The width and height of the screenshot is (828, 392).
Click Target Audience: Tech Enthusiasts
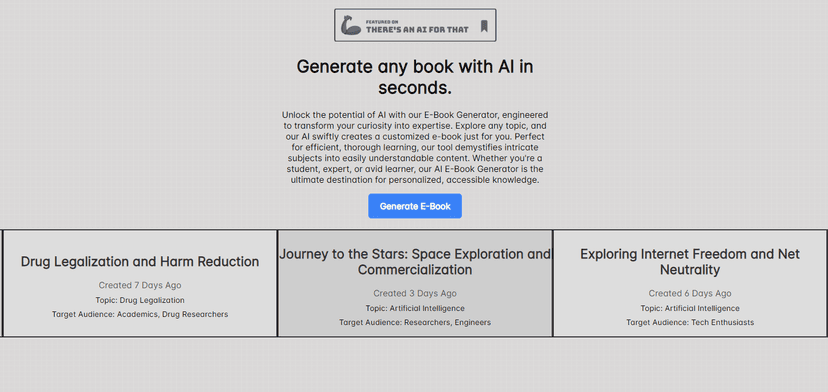click(x=690, y=322)
